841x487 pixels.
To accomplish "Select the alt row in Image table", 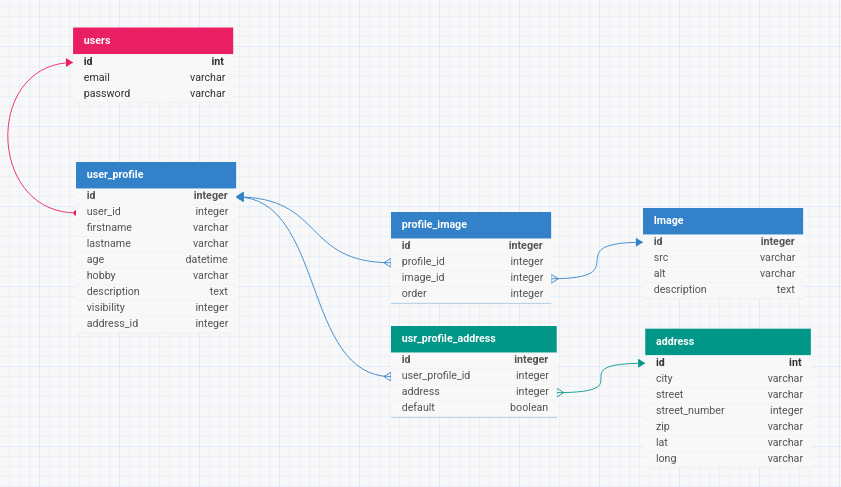I will (x=724, y=273).
